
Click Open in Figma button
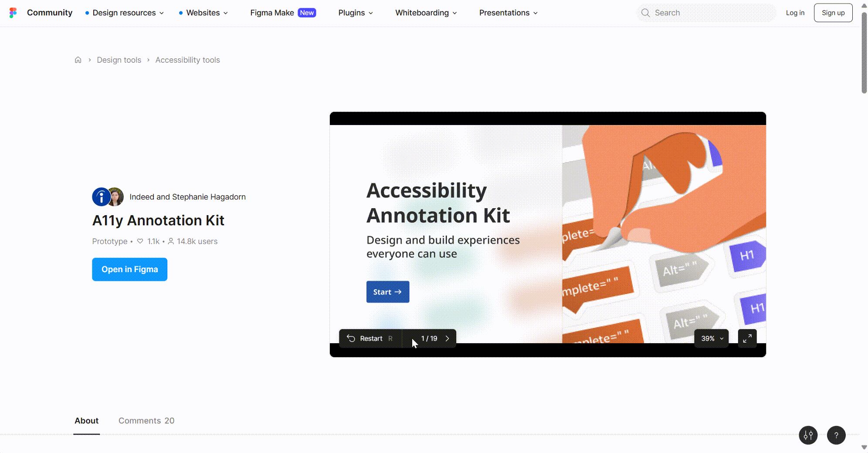click(x=129, y=269)
